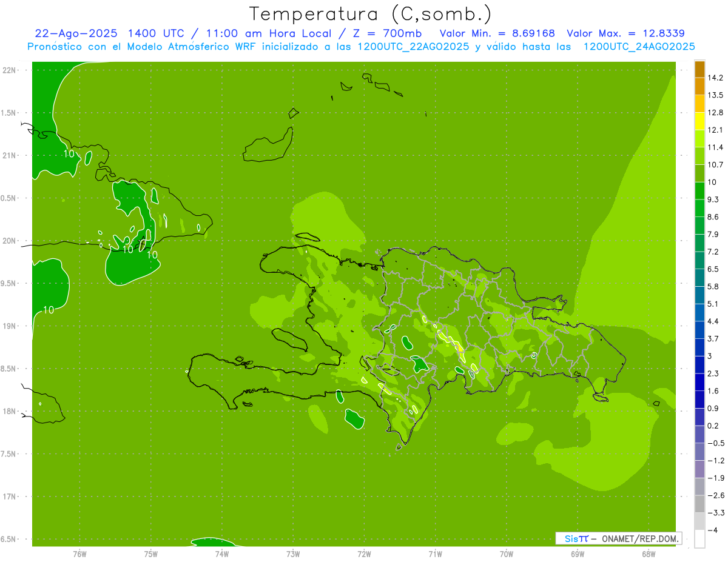Click the '68W' longitude axis label
The height and width of the screenshot is (562, 728).
click(x=649, y=554)
